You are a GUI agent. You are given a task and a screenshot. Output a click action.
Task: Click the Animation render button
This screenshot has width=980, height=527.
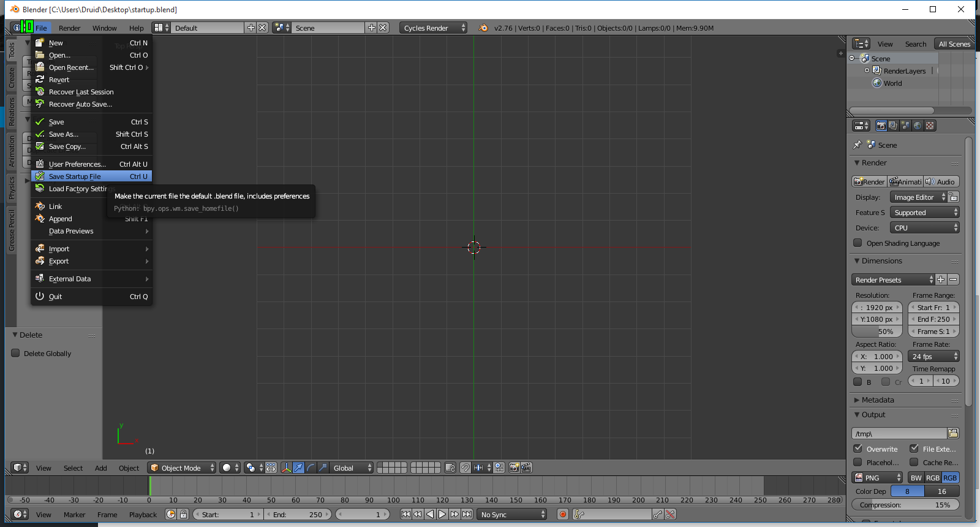pyautogui.click(x=905, y=181)
